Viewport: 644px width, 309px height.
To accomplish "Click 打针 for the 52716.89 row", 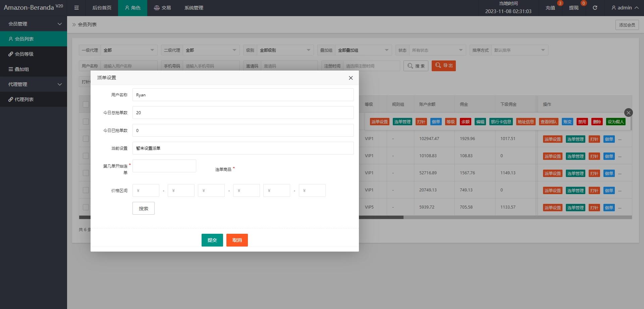I will [594, 173].
